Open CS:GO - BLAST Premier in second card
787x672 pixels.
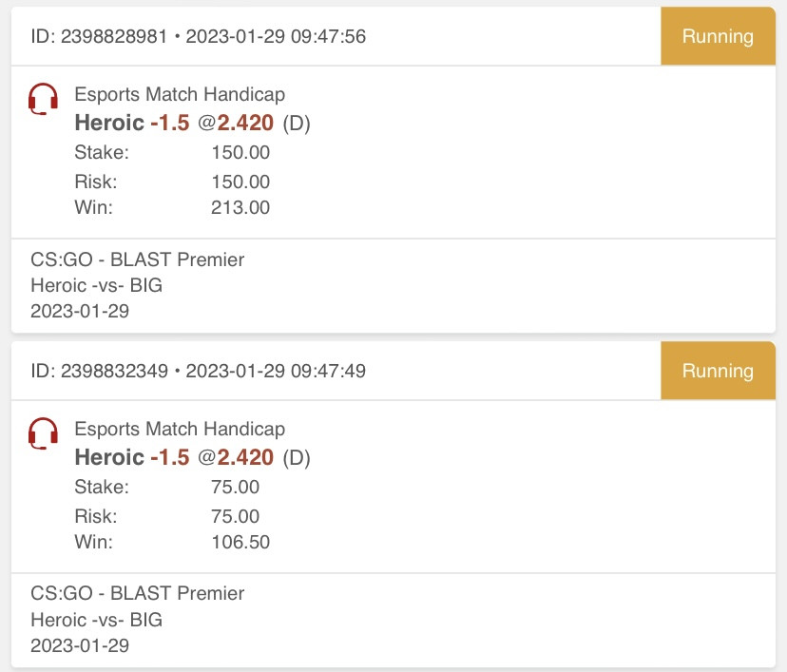click(138, 594)
